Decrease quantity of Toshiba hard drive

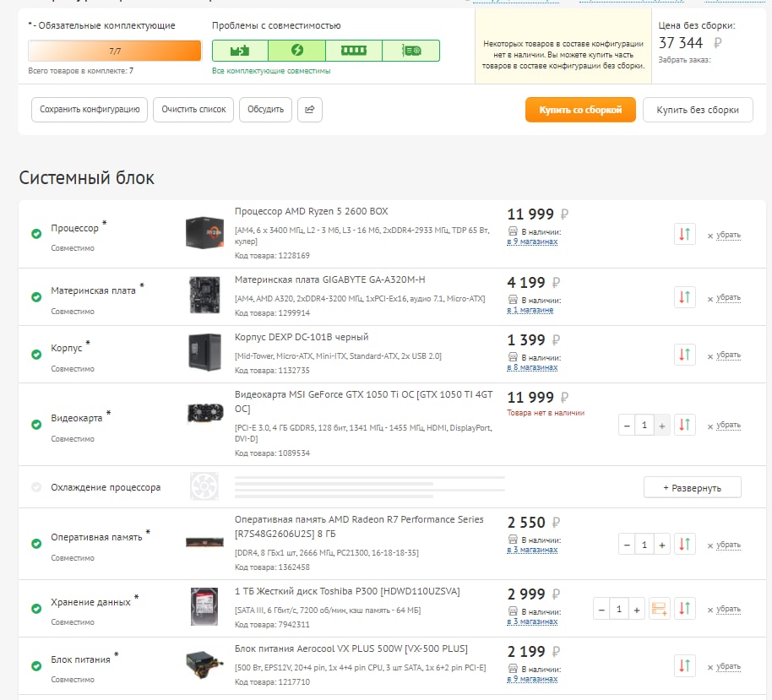pyautogui.click(x=601, y=609)
